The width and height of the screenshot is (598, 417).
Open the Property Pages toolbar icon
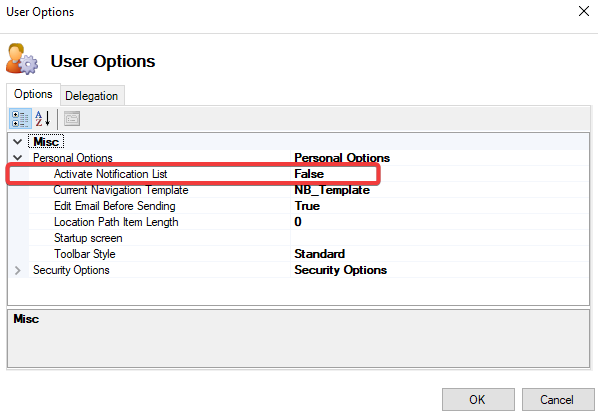(x=72, y=119)
